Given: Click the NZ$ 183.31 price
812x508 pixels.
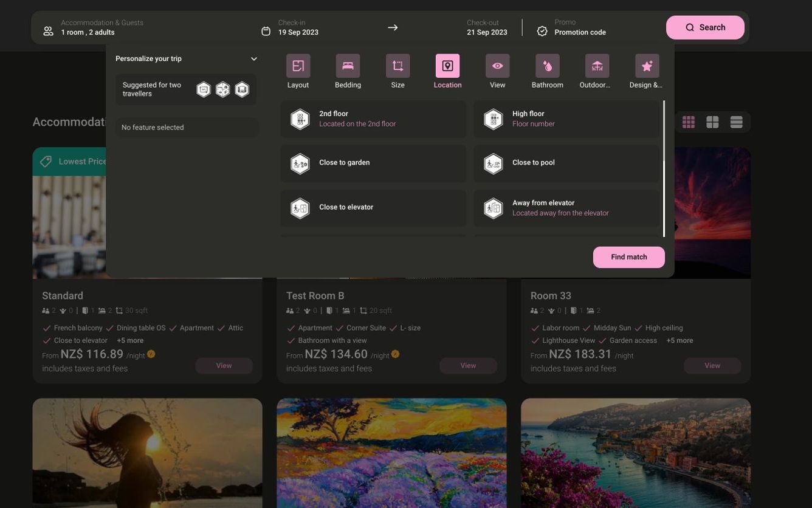Looking at the screenshot, I should (x=580, y=354).
